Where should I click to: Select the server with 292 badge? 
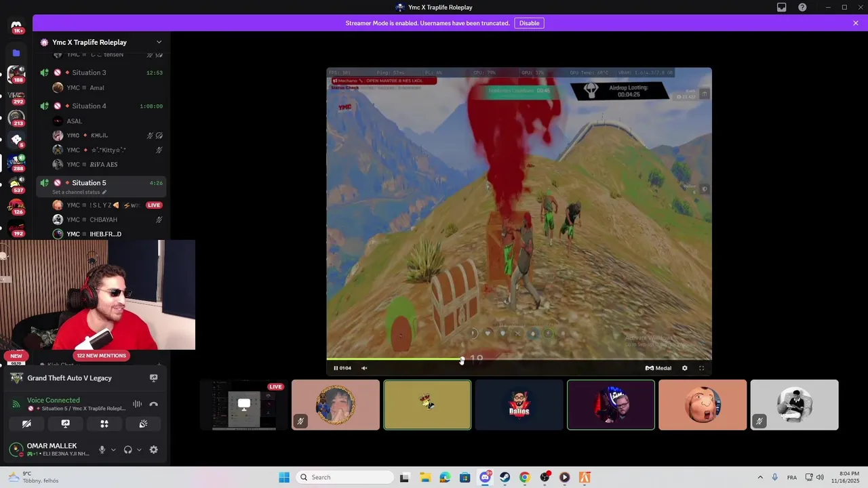pos(16,96)
